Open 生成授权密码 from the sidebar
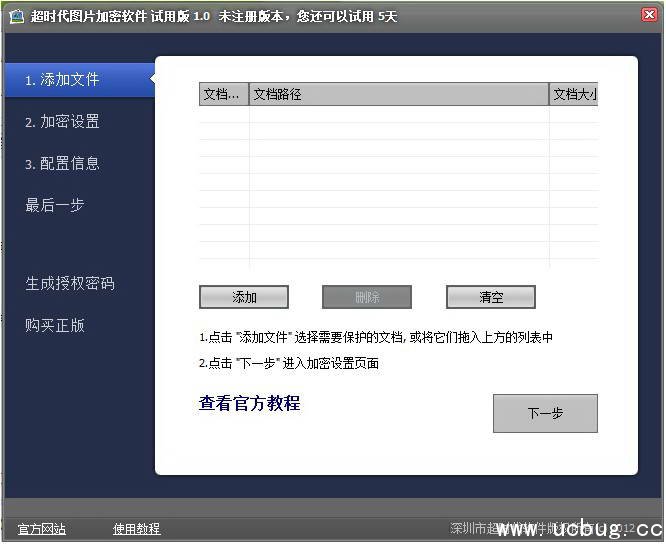The width and height of the screenshot is (666, 544). pyautogui.click(x=70, y=284)
